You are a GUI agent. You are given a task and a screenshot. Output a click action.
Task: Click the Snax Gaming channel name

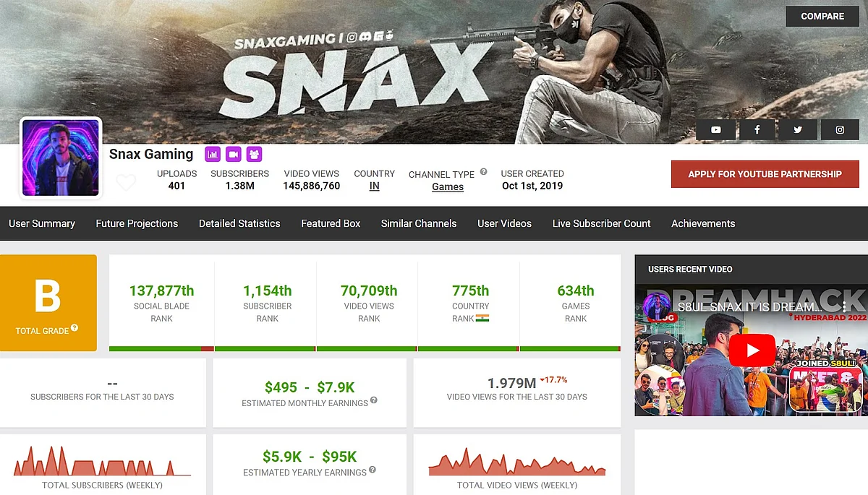(151, 154)
